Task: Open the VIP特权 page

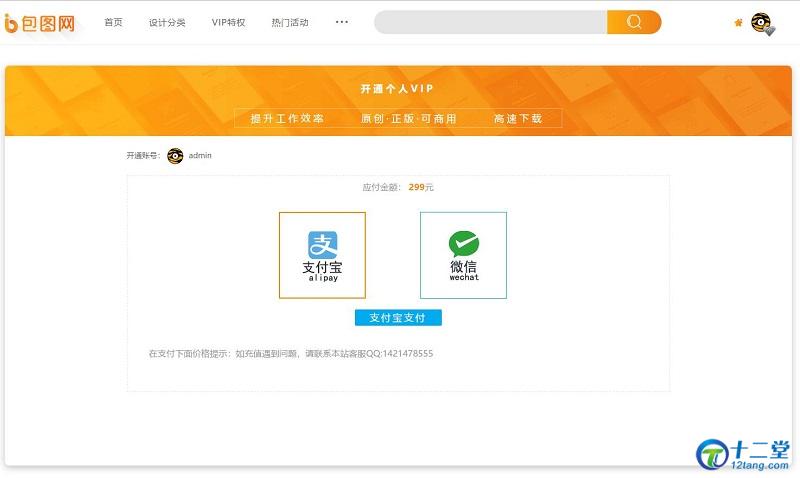Action: [228, 22]
